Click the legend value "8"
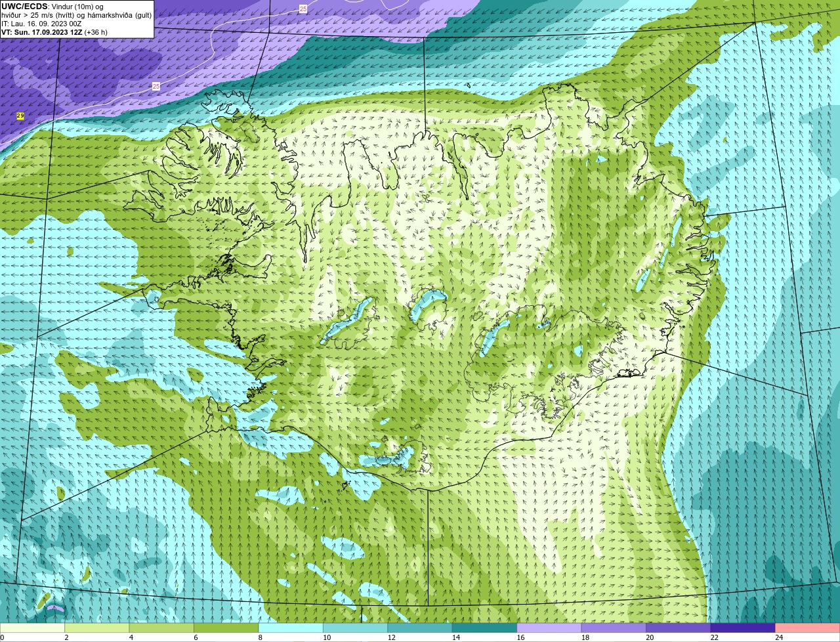 pyautogui.click(x=260, y=637)
